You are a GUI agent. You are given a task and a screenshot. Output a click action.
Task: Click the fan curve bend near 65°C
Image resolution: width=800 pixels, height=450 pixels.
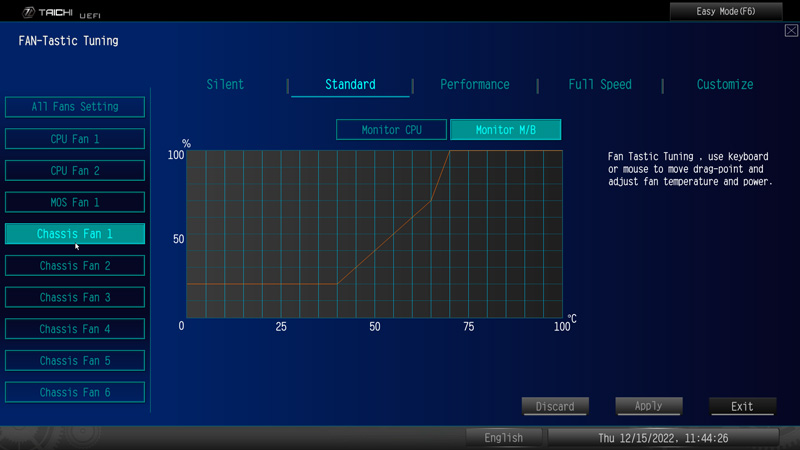pyautogui.click(x=431, y=201)
